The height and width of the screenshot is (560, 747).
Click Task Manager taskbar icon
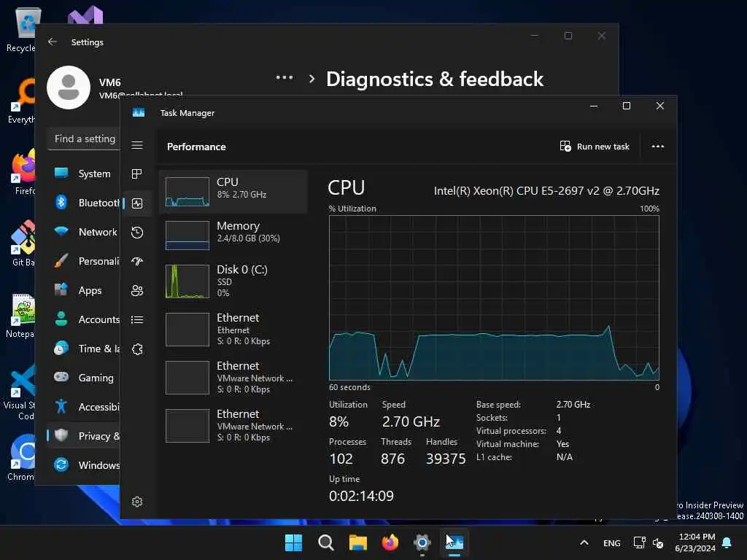(454, 542)
